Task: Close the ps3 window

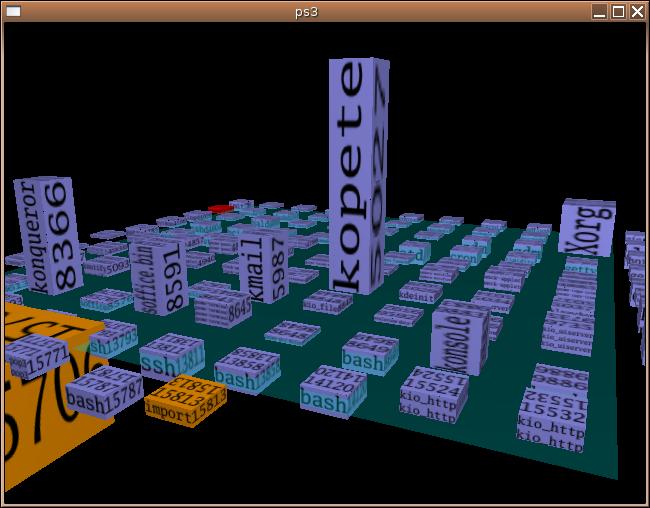Action: pos(637,11)
